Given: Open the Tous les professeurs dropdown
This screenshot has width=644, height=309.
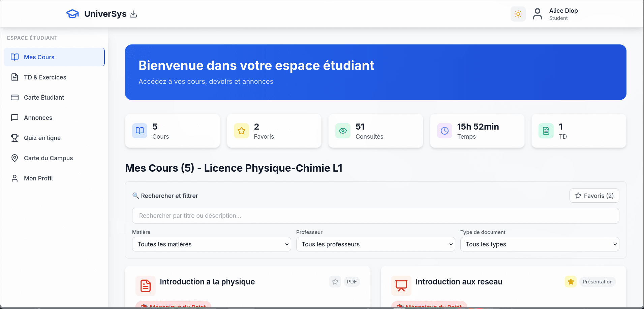Looking at the screenshot, I should (375, 244).
